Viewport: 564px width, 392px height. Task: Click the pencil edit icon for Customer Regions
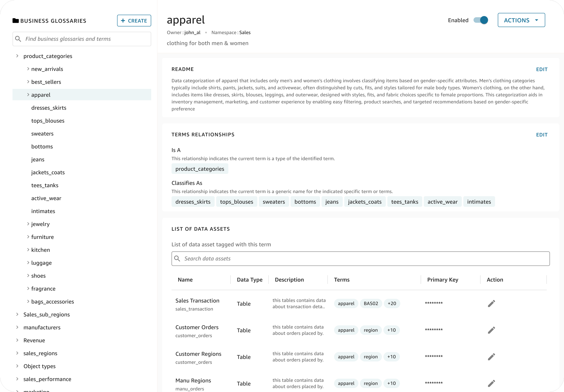(x=491, y=357)
